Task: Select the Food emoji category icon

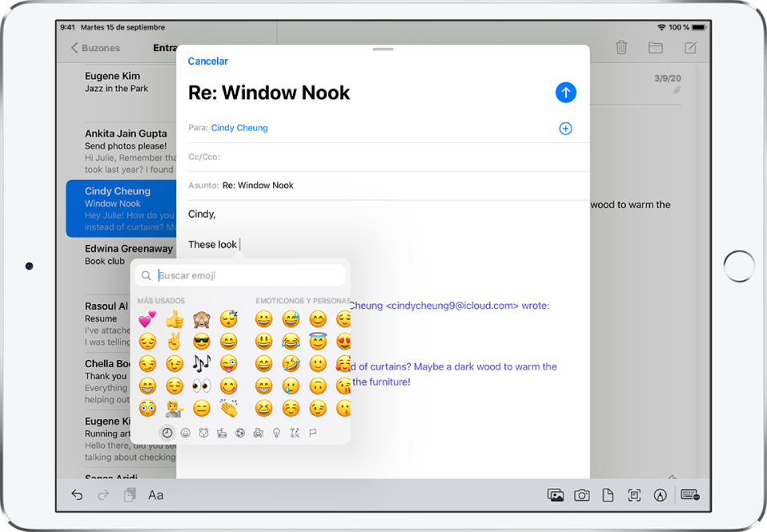Action: pos(223,433)
